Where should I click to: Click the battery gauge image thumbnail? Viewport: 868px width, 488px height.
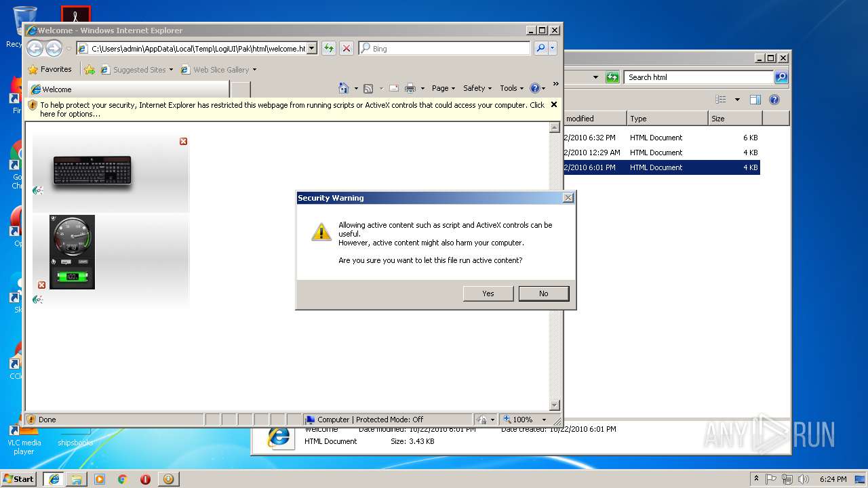click(x=73, y=252)
